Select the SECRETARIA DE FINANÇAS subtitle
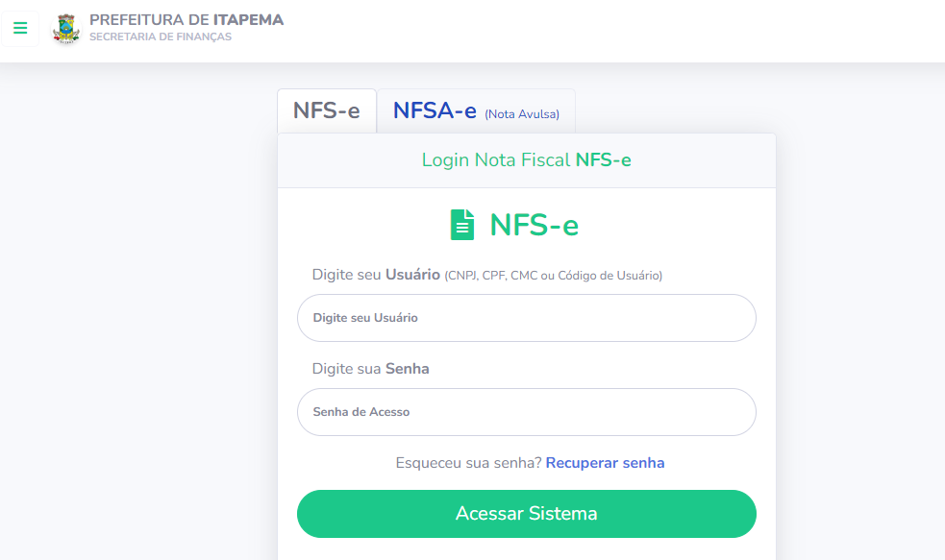Viewport: 945px width, 560px height. [x=161, y=37]
